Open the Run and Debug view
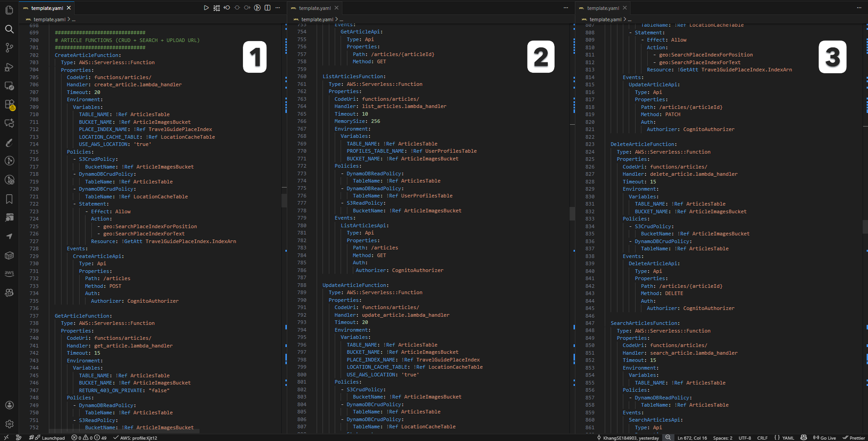The image size is (868, 441). pyautogui.click(x=9, y=67)
